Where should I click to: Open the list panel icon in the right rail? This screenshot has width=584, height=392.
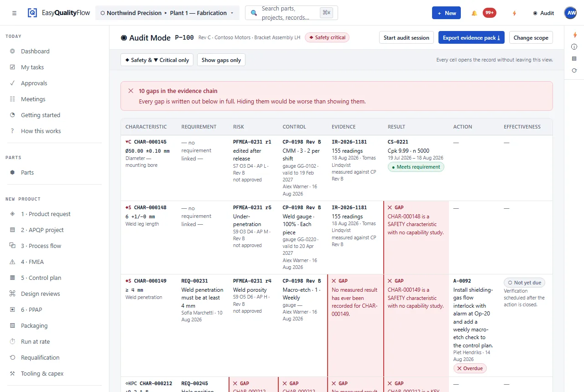(x=574, y=59)
